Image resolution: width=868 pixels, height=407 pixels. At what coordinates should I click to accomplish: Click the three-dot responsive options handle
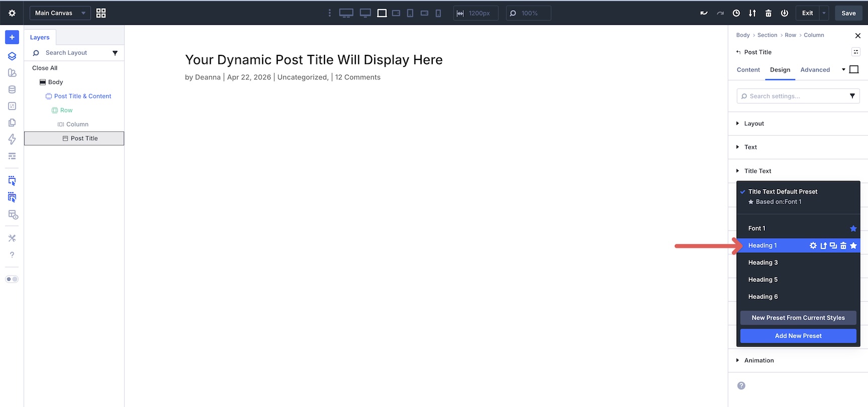330,13
